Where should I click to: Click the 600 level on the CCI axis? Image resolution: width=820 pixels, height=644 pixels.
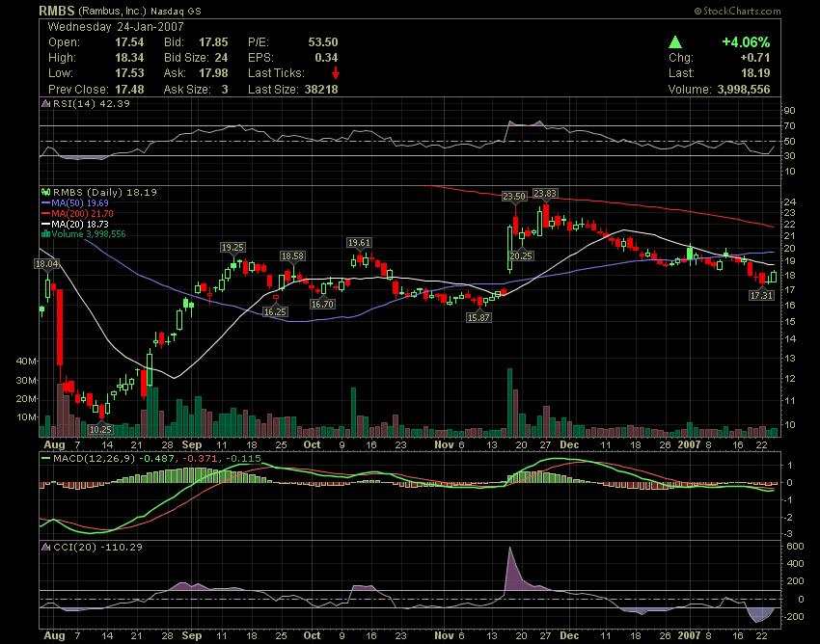click(x=795, y=547)
